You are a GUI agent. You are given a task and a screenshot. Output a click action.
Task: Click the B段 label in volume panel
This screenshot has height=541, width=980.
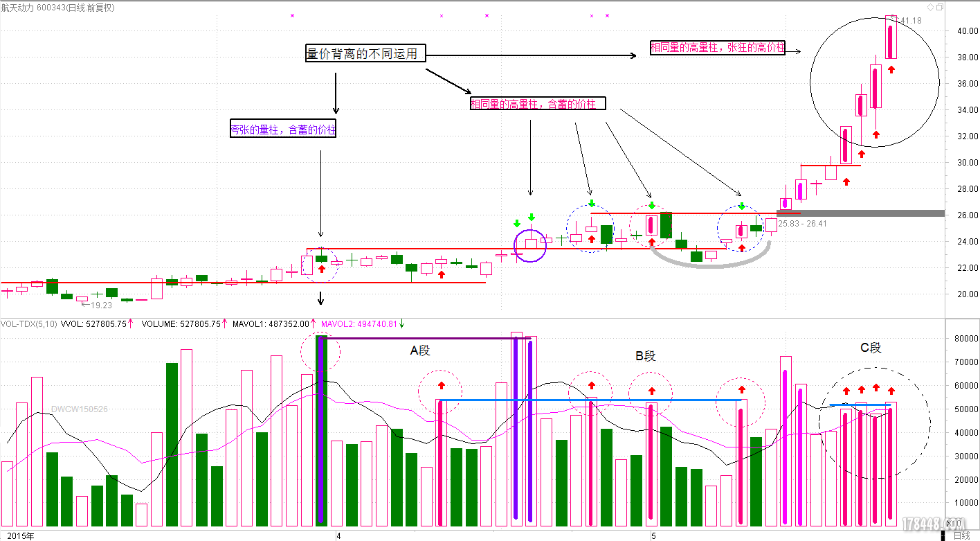point(645,356)
